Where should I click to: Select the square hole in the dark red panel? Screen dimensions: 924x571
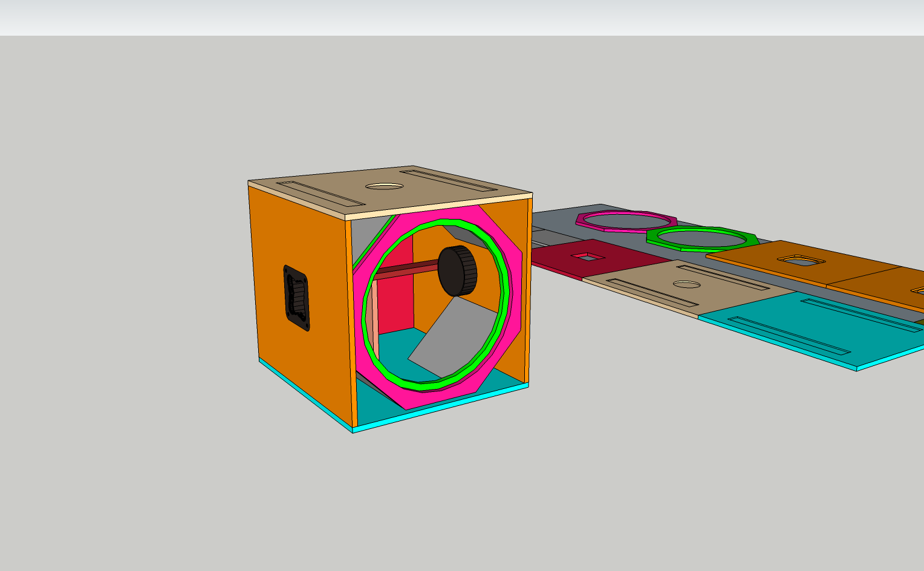(587, 257)
